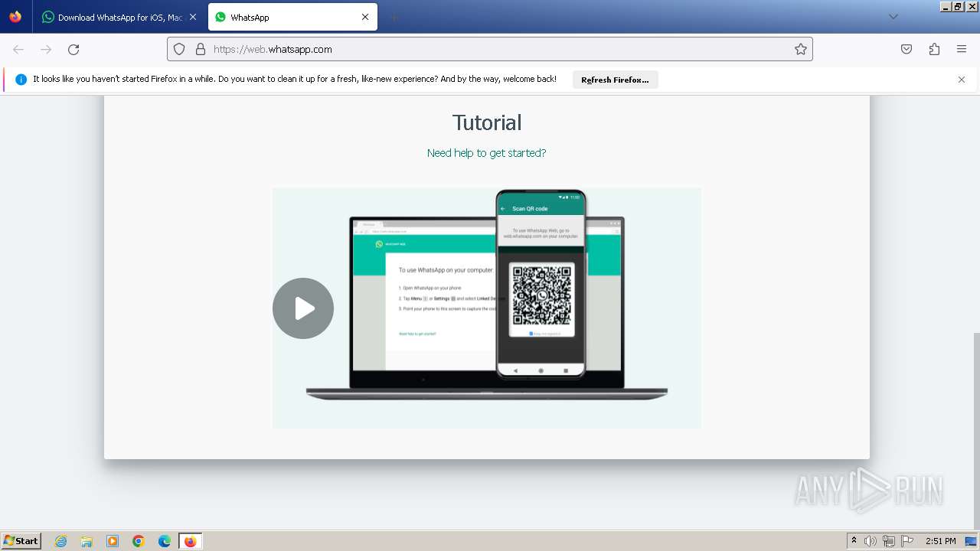Launch Internet Explorer from taskbar

pyautogui.click(x=61, y=541)
